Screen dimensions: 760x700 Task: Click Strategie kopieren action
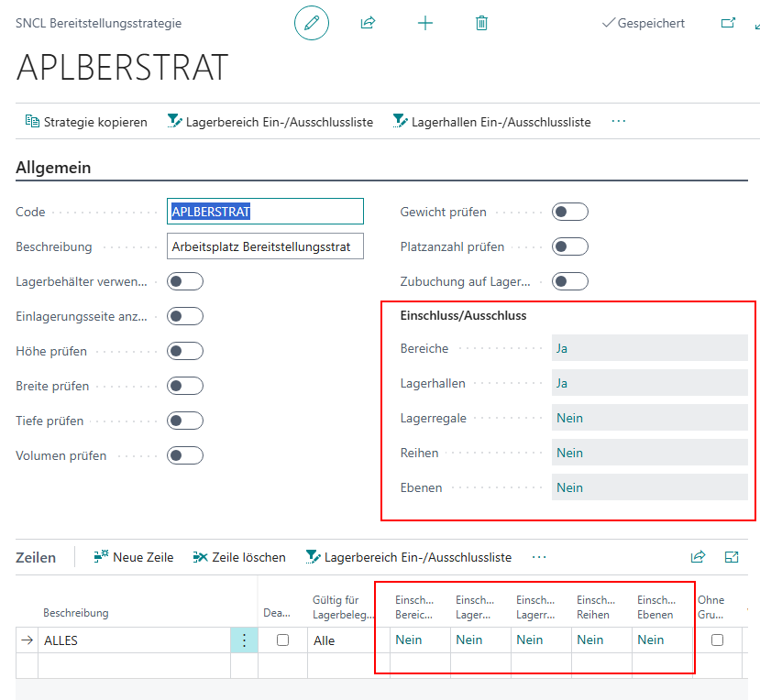86,122
